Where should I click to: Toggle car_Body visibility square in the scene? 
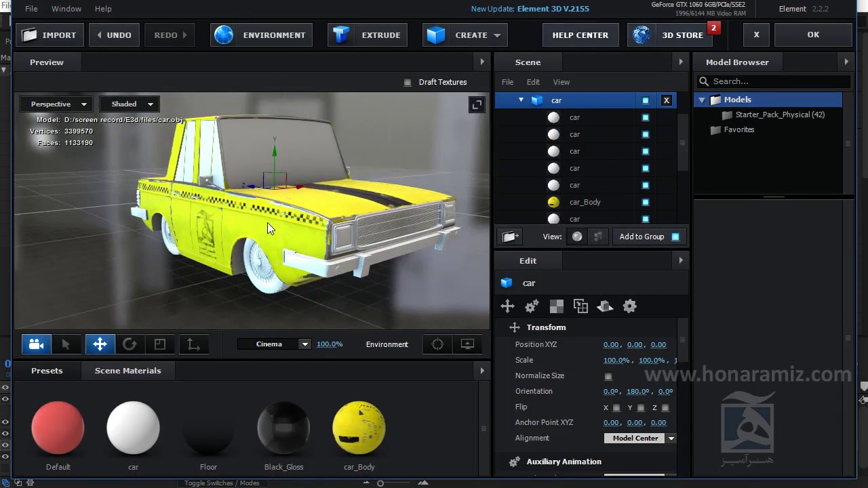pyautogui.click(x=645, y=202)
